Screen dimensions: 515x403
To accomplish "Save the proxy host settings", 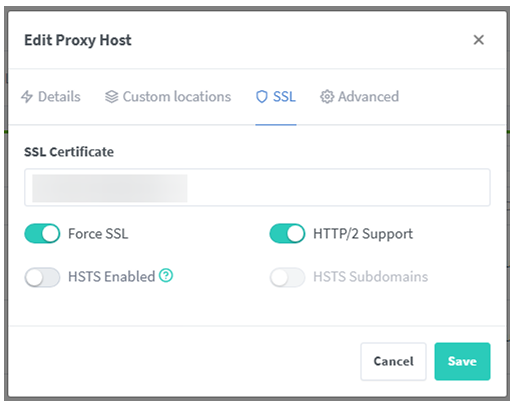I will tap(462, 361).
